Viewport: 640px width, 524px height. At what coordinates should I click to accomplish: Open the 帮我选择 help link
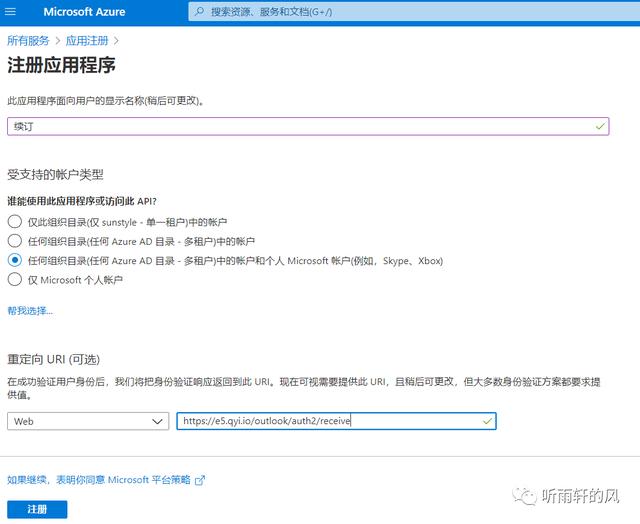30,311
